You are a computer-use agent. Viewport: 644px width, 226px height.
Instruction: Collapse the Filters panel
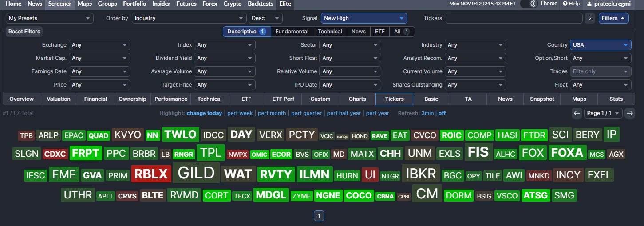click(613, 18)
